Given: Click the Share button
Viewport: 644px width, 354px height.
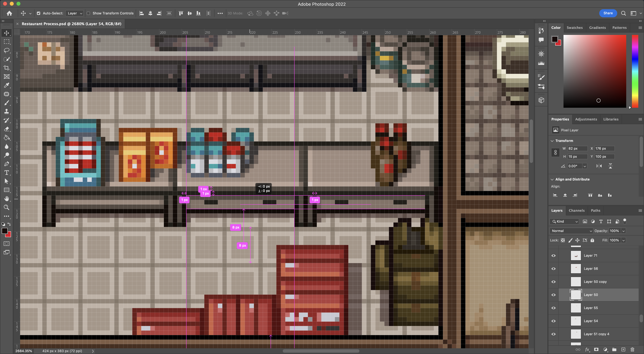Looking at the screenshot, I should click(608, 13).
